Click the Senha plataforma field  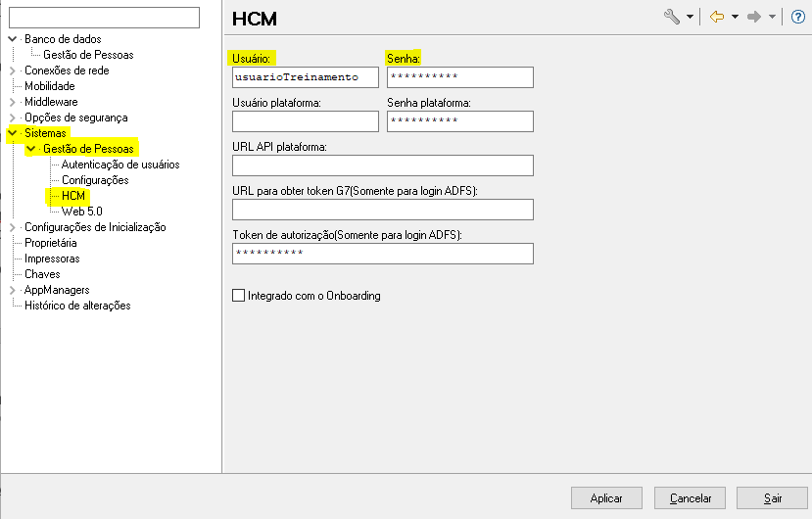click(459, 121)
